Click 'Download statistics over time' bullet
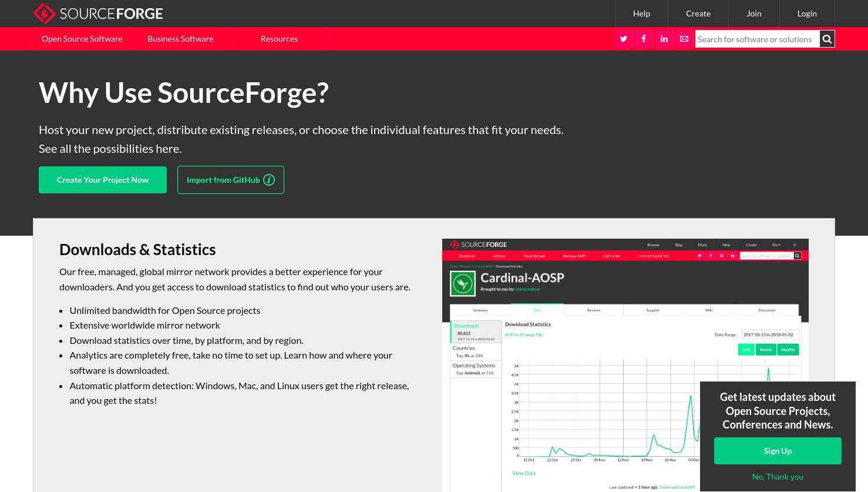This screenshot has height=492, width=868. pyautogui.click(x=187, y=340)
